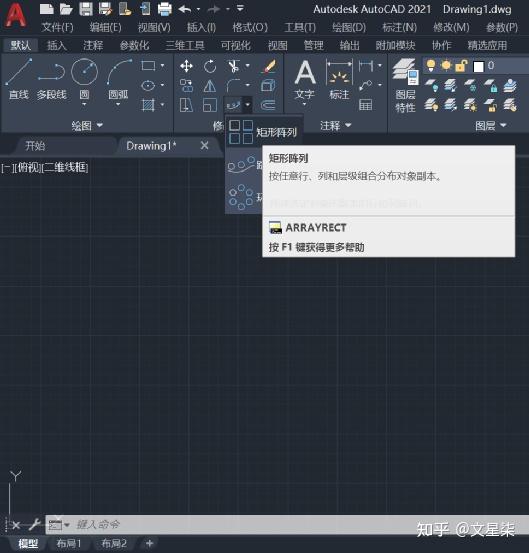529x553 pixels.
Task: Open the quick access customize dropdown
Action: point(240,8)
